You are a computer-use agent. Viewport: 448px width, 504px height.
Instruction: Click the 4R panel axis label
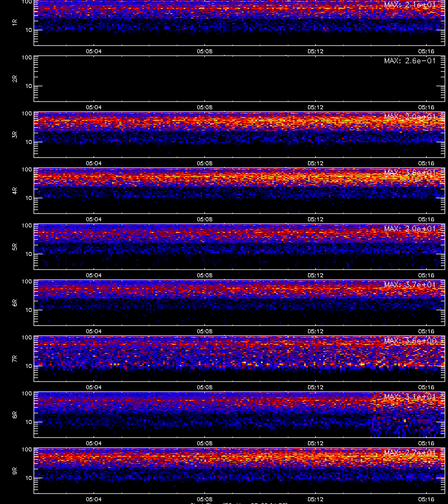(15, 190)
